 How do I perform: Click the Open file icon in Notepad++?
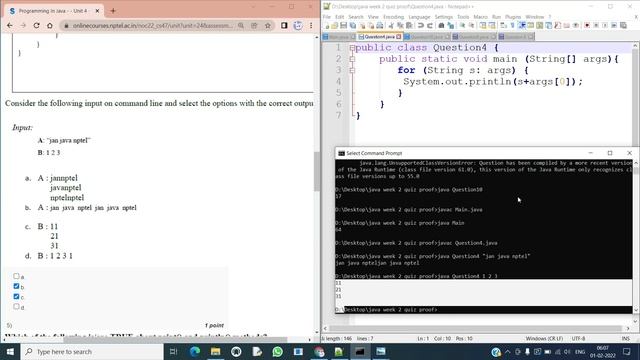tap(335, 25)
